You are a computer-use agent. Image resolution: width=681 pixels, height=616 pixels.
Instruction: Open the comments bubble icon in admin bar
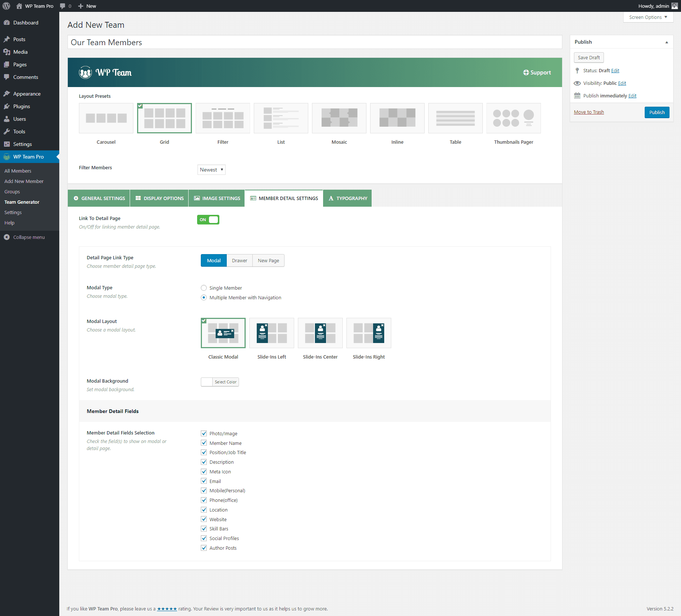pyautogui.click(x=63, y=6)
